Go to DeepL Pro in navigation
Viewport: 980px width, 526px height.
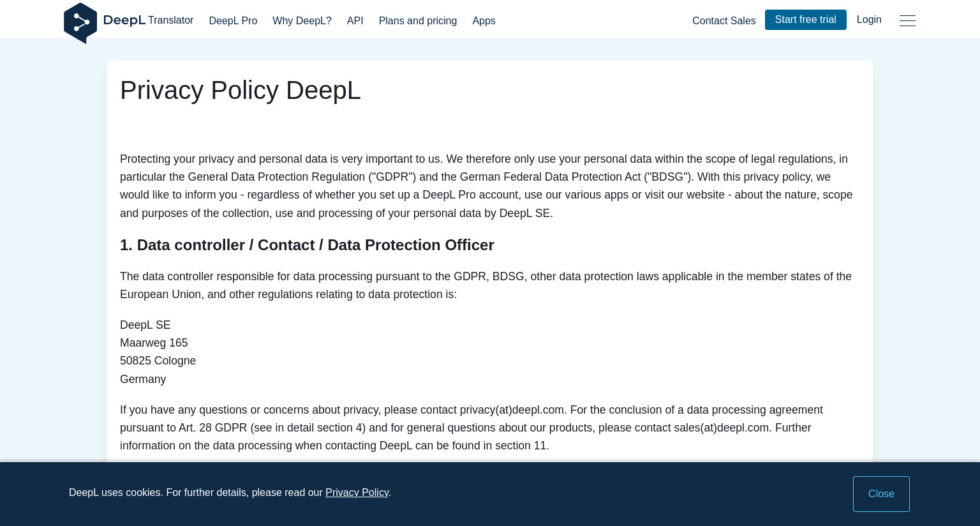233,21
